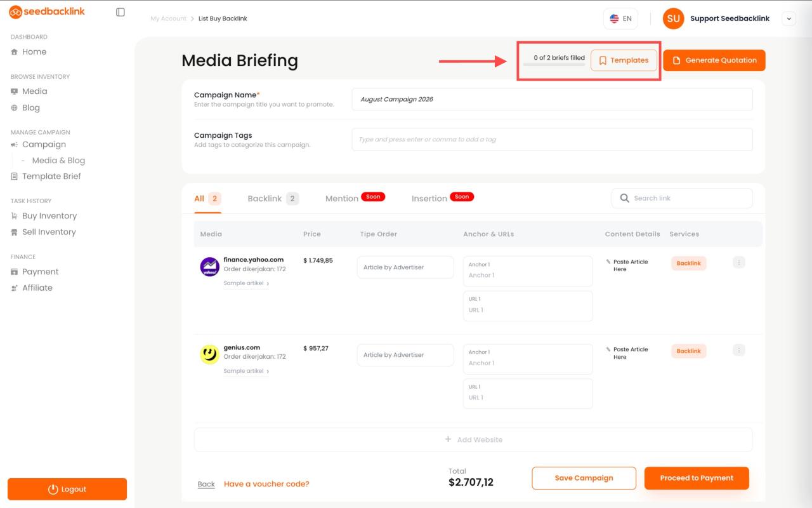Click the finance.yahoo.com media name
The height and width of the screenshot is (508, 812).
point(253,260)
